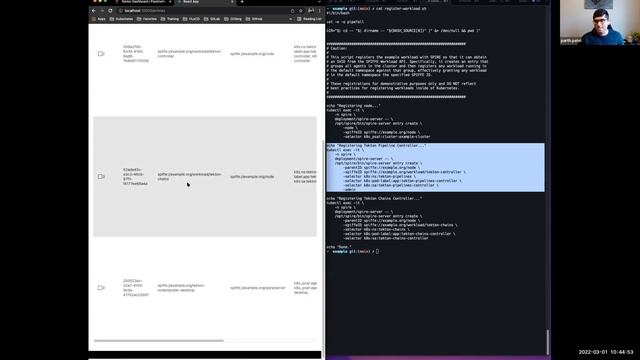Open the browser three-dot menu
Screen dimensions: 640x360
tap(320, 11)
